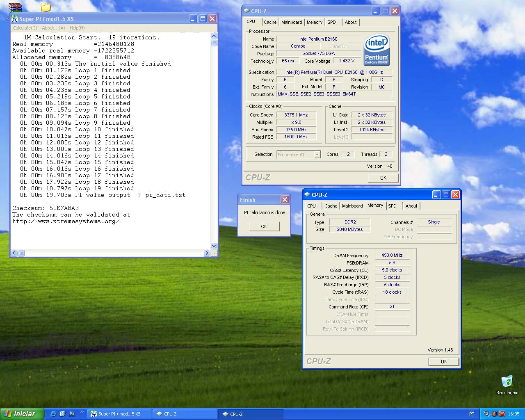Click the Core Voltage 1.432 V field
The image size is (525, 420).
(x=347, y=61)
